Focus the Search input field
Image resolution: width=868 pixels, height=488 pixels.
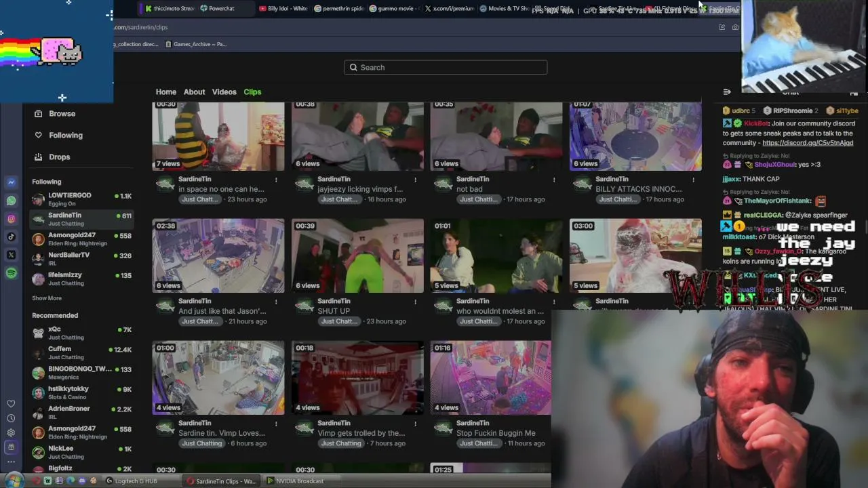(446, 67)
